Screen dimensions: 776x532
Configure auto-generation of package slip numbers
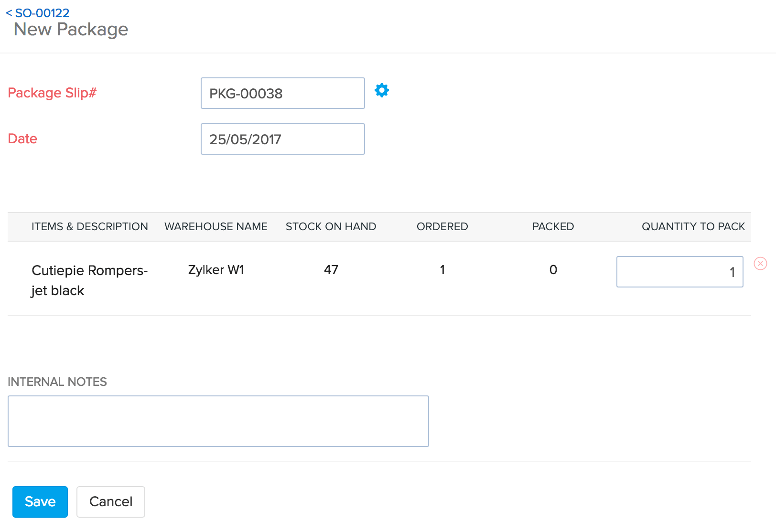pos(381,90)
